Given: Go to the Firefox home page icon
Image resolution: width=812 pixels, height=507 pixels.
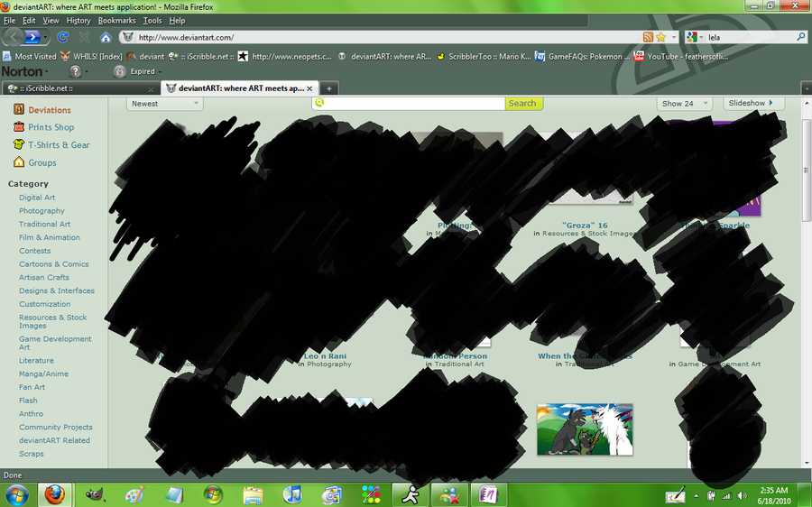Looking at the screenshot, I should [x=106, y=37].
